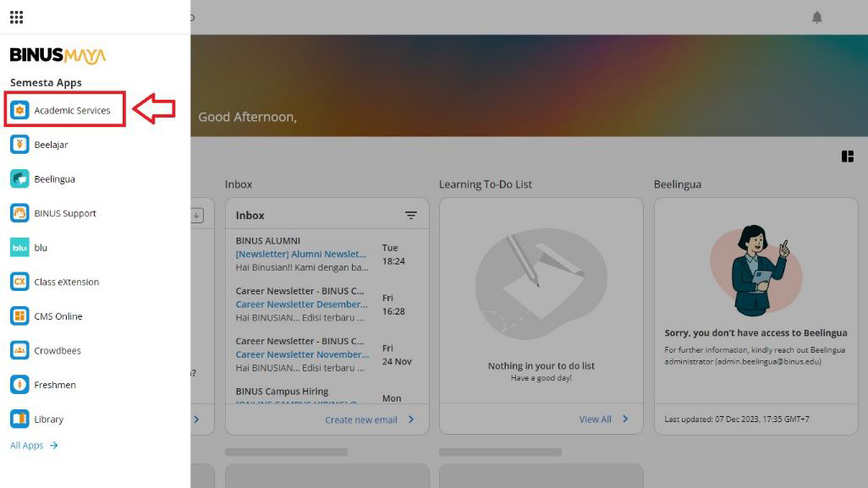The width and height of the screenshot is (868, 488).
Task: Open notifications bell icon
Action: [x=816, y=18]
